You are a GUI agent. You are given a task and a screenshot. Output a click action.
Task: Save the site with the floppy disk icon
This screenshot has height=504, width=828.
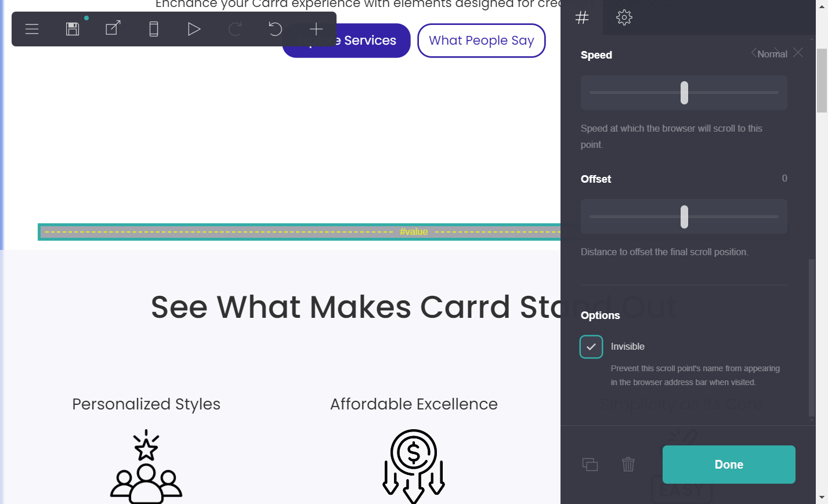73,29
